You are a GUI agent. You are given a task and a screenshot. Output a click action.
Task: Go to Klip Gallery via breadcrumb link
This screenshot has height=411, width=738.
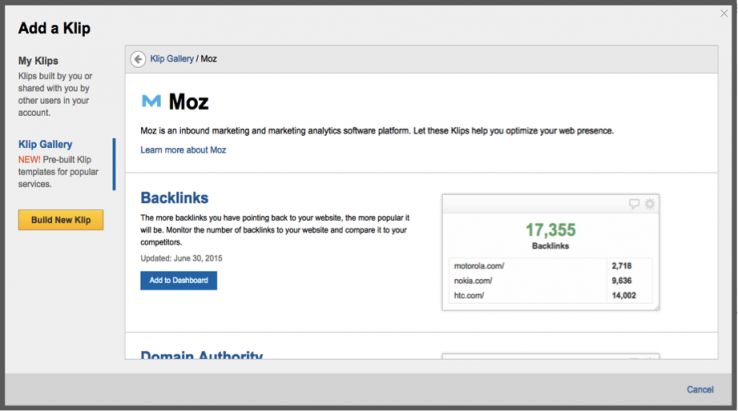tap(172, 59)
